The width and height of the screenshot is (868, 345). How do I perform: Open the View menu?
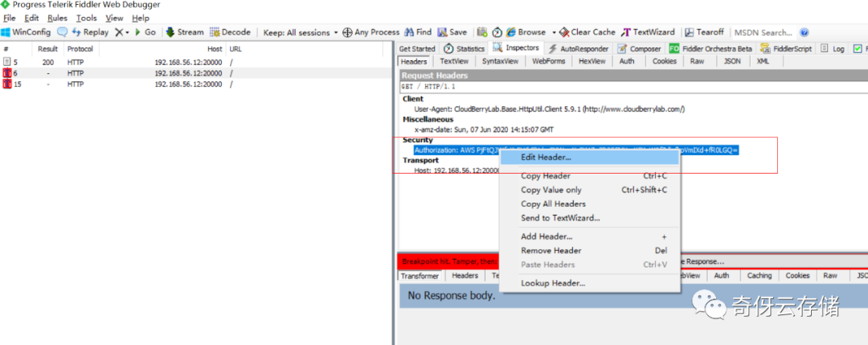coord(114,18)
